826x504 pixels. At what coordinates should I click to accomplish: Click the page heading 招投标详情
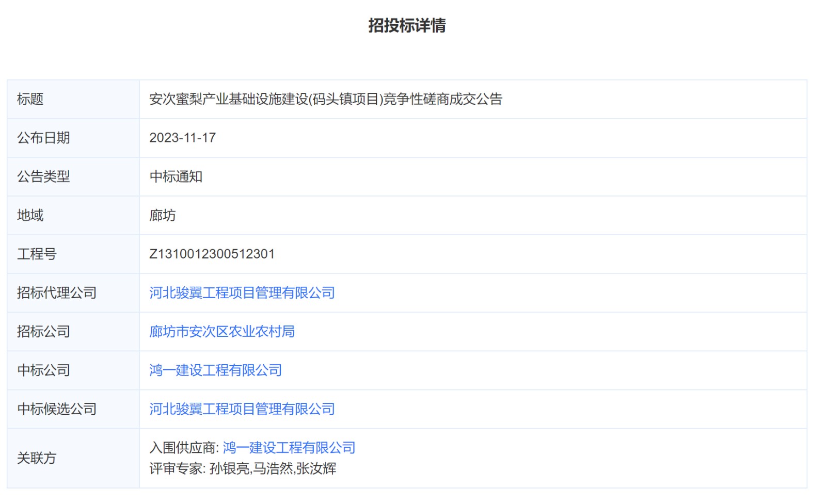coord(407,25)
